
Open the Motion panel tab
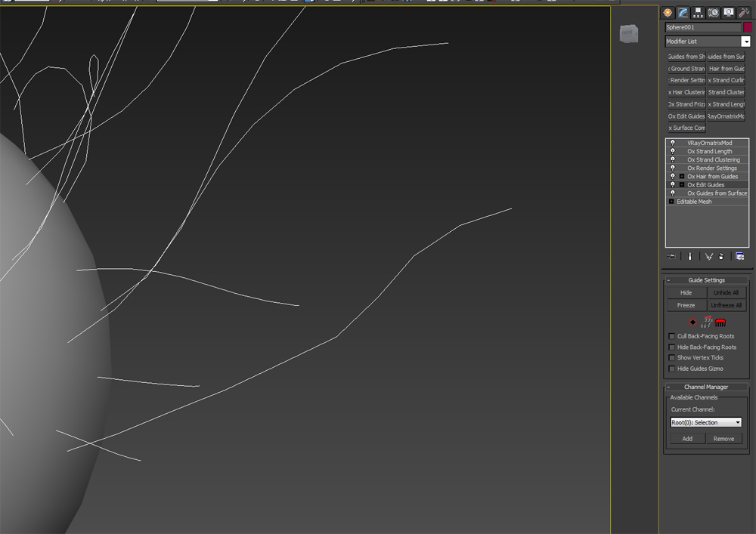tap(713, 13)
